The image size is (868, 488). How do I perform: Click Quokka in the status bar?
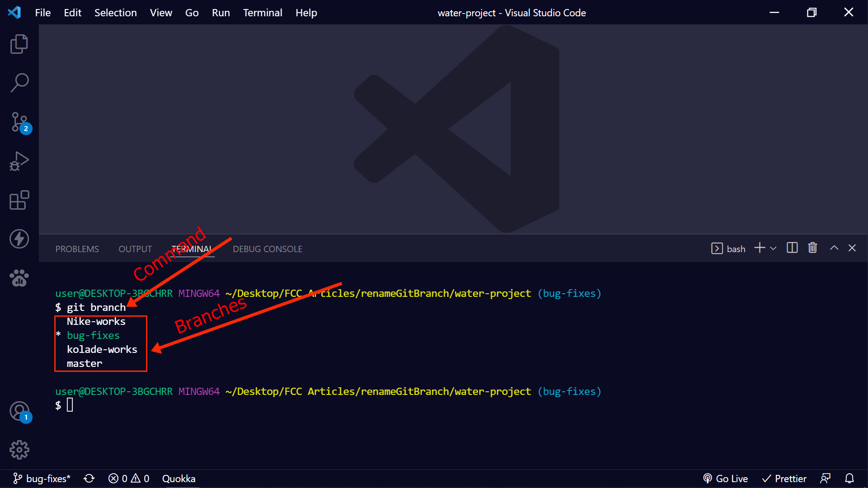[179, 479]
